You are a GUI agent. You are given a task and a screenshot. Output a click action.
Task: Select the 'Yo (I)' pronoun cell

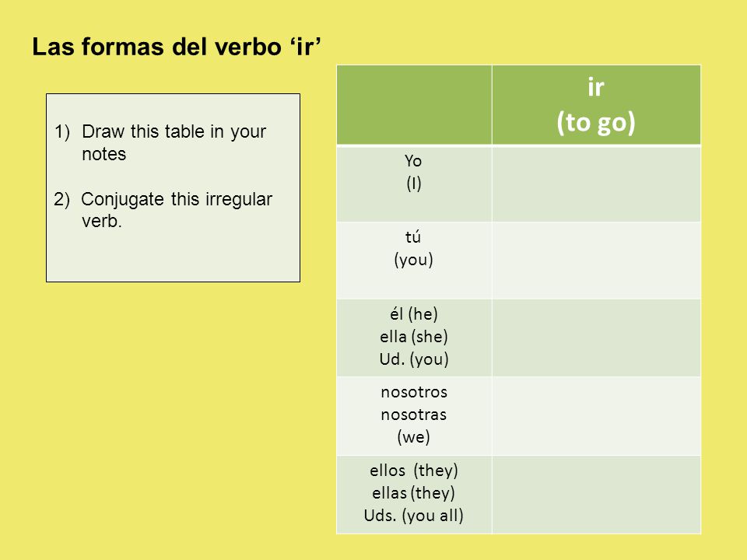pos(414,184)
